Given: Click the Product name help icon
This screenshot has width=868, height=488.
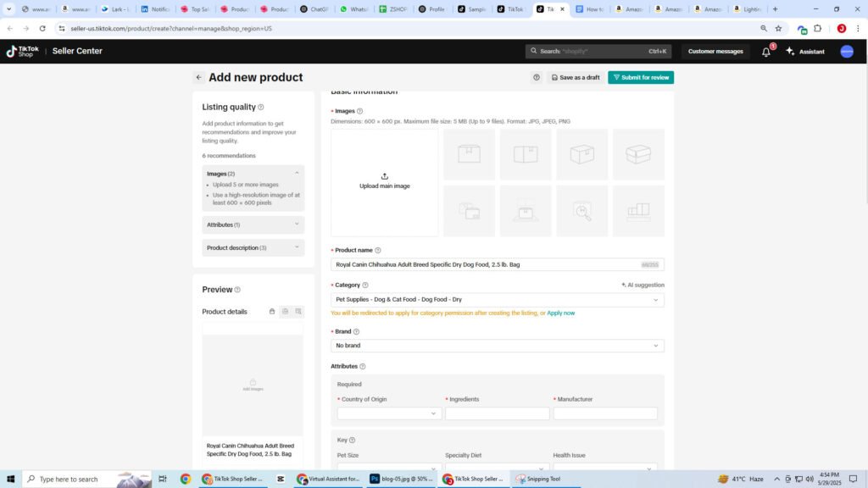Looking at the screenshot, I should coord(377,251).
